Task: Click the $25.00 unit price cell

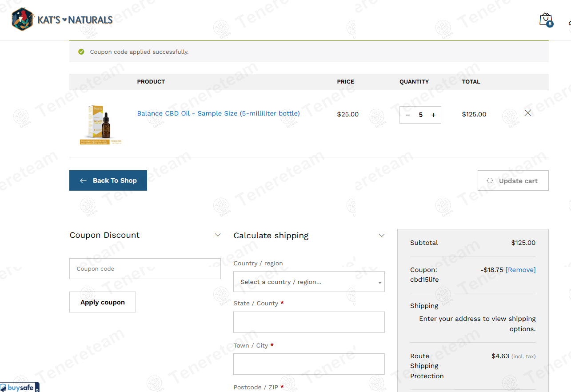Action: click(348, 114)
